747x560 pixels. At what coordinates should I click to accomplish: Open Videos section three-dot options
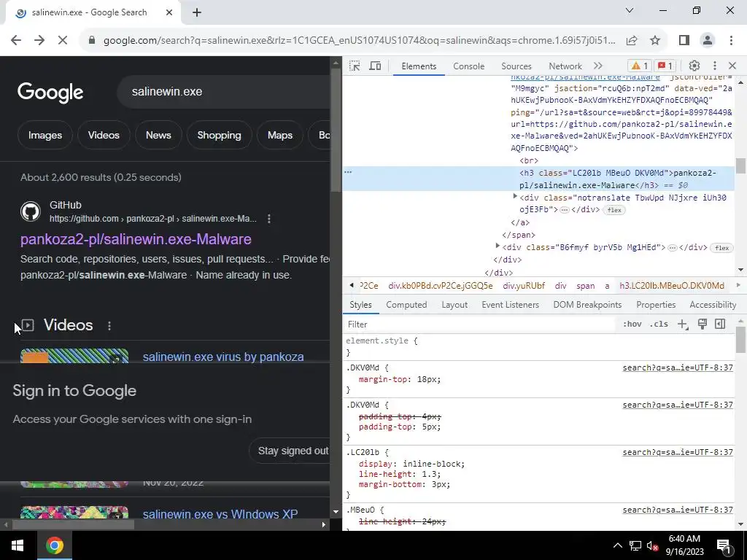(x=109, y=326)
